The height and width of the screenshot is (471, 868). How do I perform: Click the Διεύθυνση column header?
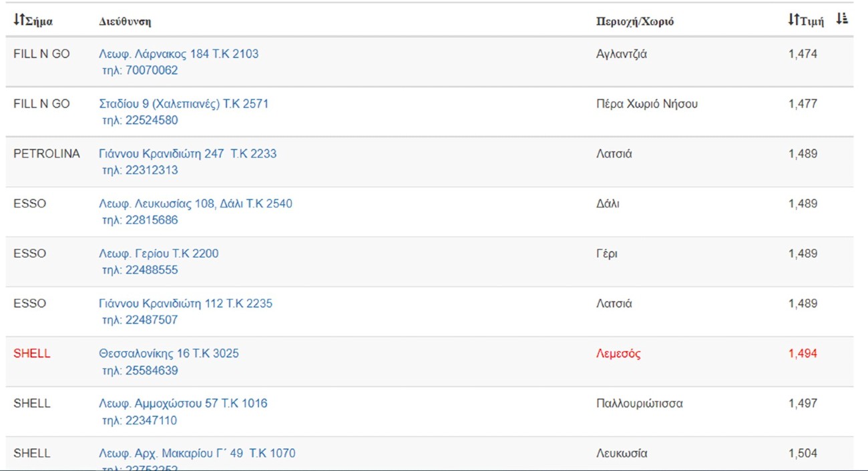click(125, 21)
